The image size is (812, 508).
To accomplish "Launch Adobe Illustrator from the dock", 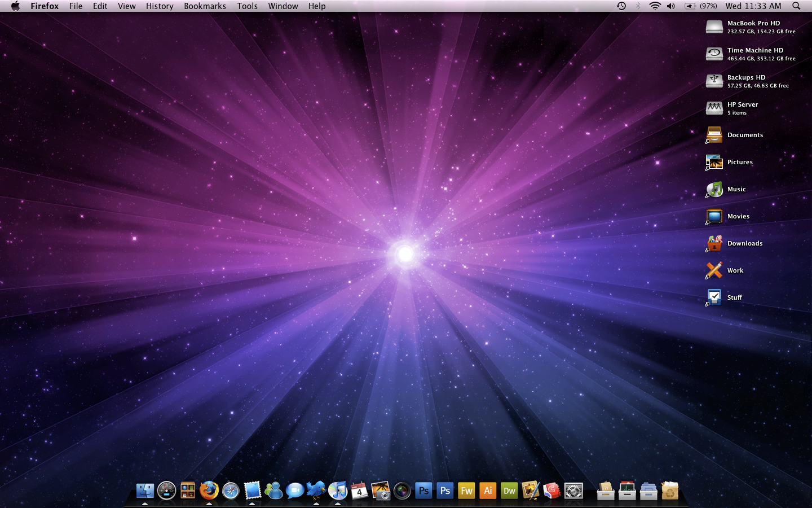I will [x=488, y=491].
